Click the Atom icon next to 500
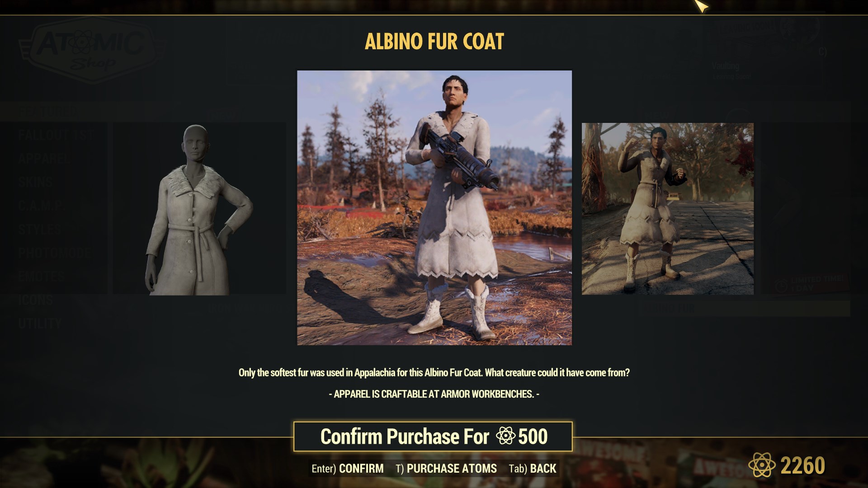The height and width of the screenshot is (488, 868). pyautogui.click(x=505, y=436)
